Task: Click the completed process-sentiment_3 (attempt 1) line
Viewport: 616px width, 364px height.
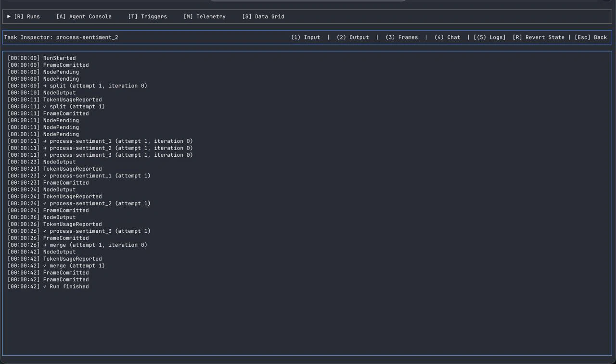Action: coord(79,231)
